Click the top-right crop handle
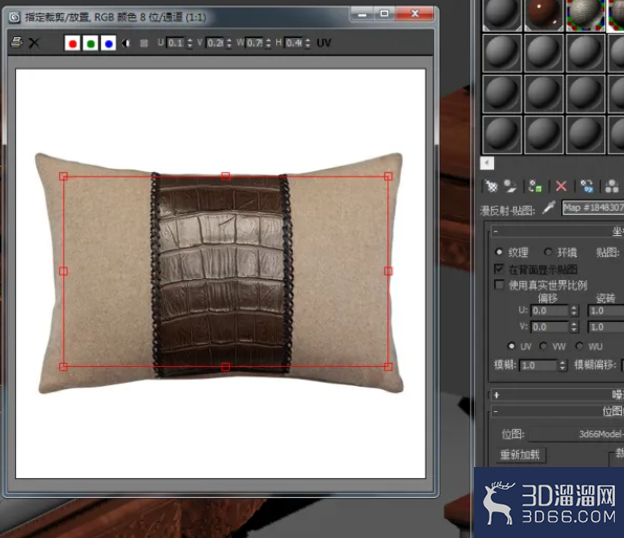The width and height of the screenshot is (624, 538). (x=388, y=176)
